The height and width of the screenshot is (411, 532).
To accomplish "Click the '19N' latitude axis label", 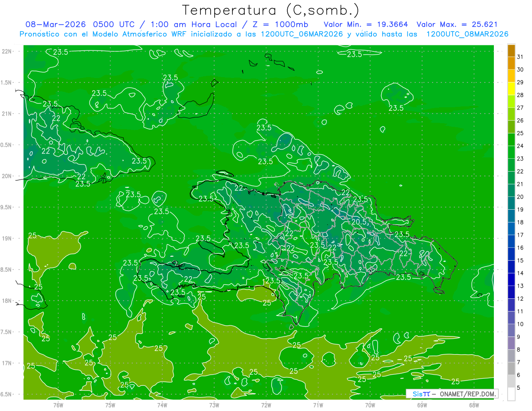I will (6, 239).
